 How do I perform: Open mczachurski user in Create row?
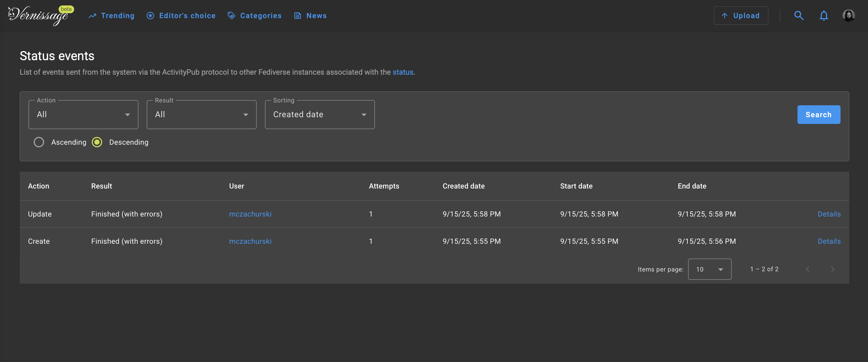click(250, 241)
